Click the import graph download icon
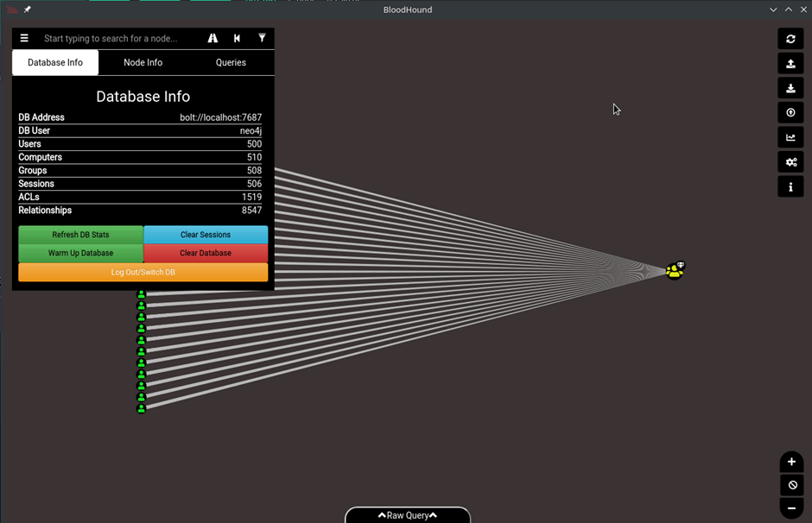 tap(790, 88)
